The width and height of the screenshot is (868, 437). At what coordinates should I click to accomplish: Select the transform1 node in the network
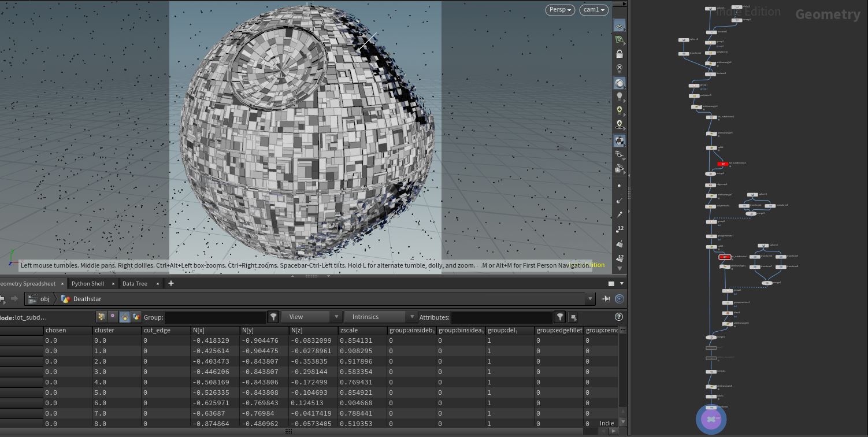click(x=683, y=54)
